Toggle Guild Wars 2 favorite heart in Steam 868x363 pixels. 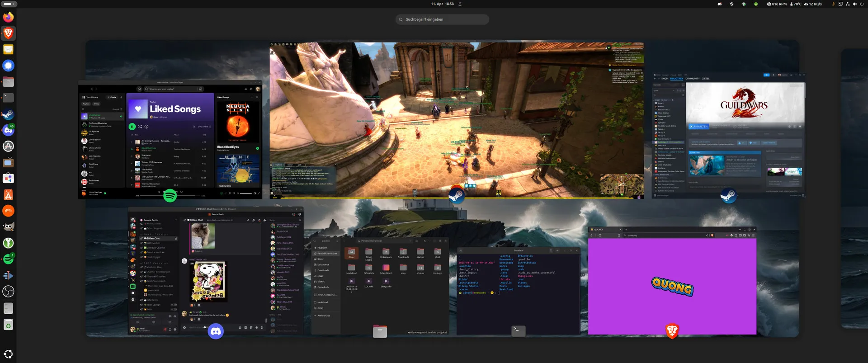pos(800,127)
